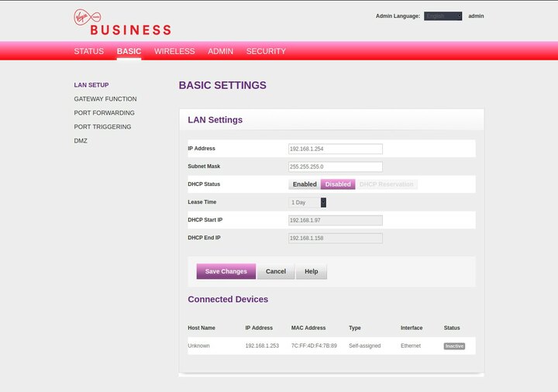The height and width of the screenshot is (392, 558).
Task: Enable DHCP status
Action: click(x=305, y=184)
